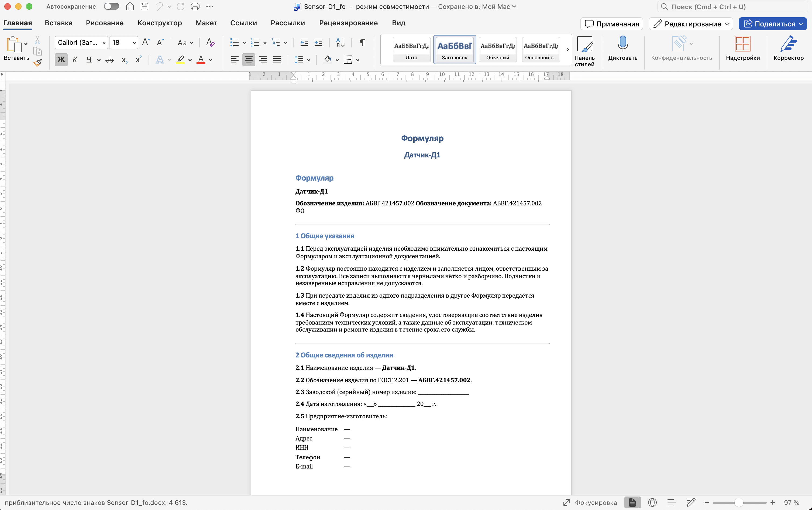Enable Фокусировка focus mode
The height and width of the screenshot is (510, 812).
point(590,502)
